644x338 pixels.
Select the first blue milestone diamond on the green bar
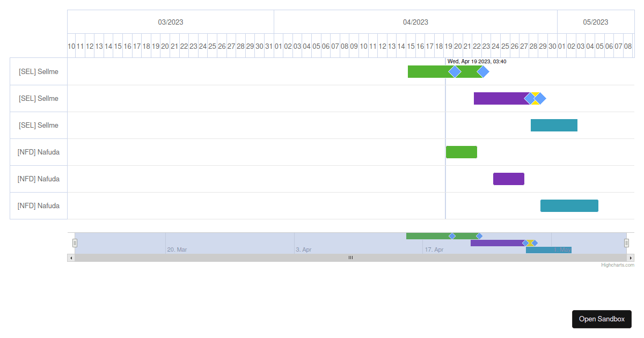(x=455, y=71)
